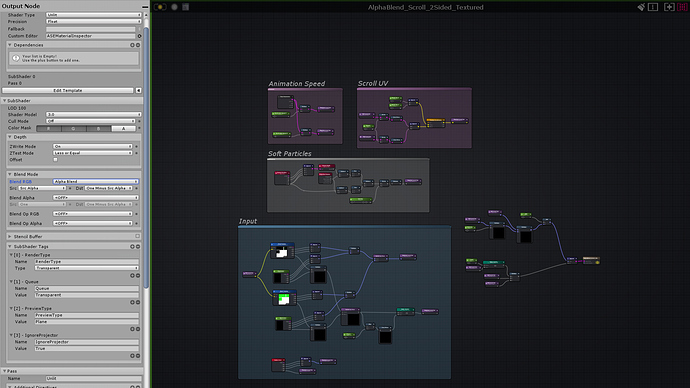
Task: Expand the Stencil Buffer section
Action: click(x=10, y=237)
